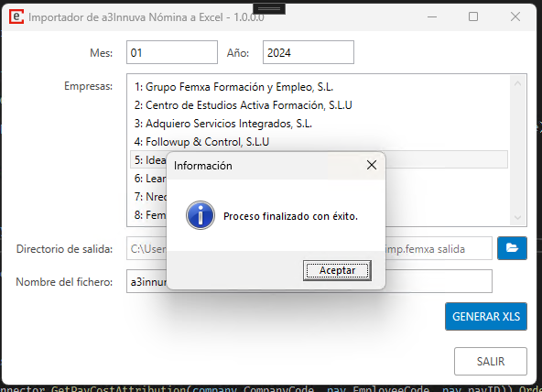Click the scroll down arrow in Empresas list
This screenshot has height=392, width=542.
[x=517, y=217]
